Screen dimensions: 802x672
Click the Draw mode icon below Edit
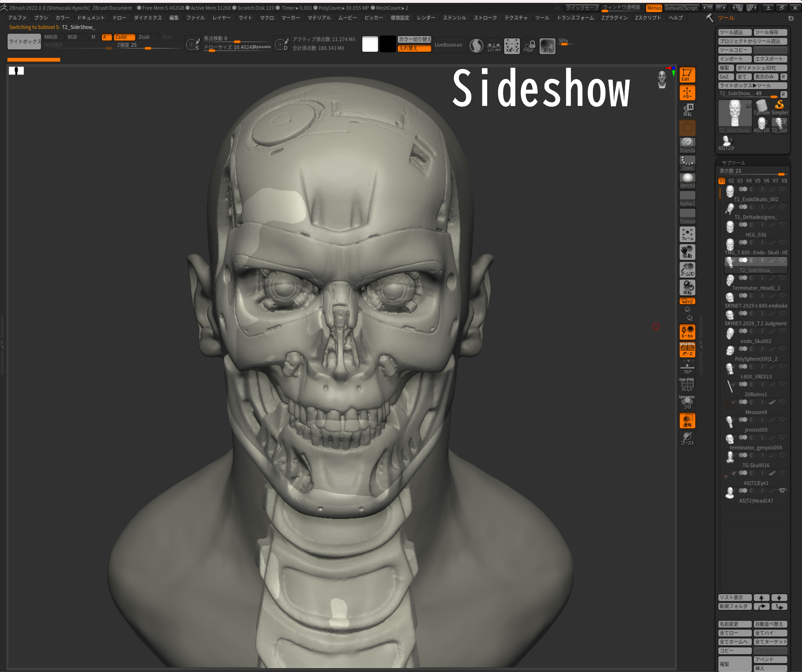[687, 92]
